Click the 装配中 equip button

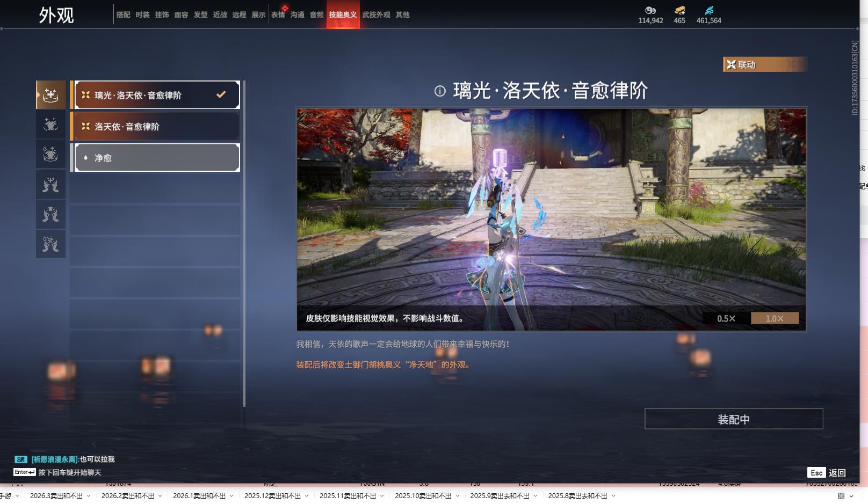(734, 419)
